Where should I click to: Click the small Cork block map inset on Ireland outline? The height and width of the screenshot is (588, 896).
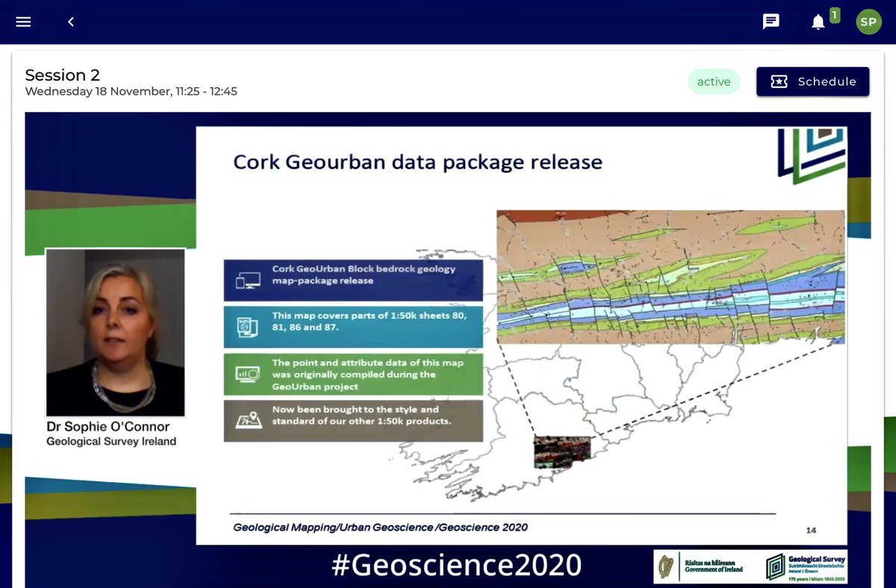point(562,452)
